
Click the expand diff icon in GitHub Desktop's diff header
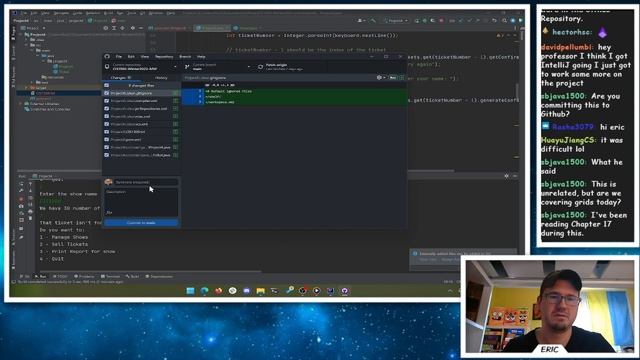[402, 78]
